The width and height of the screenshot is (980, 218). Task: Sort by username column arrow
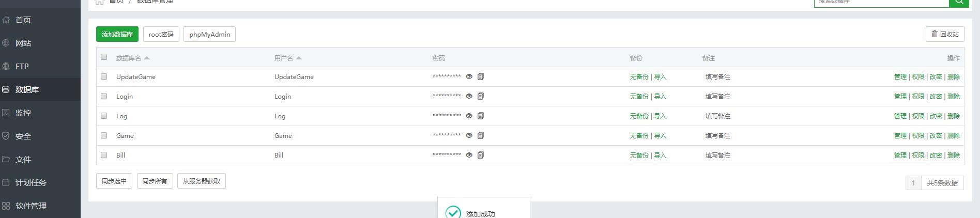click(299, 58)
